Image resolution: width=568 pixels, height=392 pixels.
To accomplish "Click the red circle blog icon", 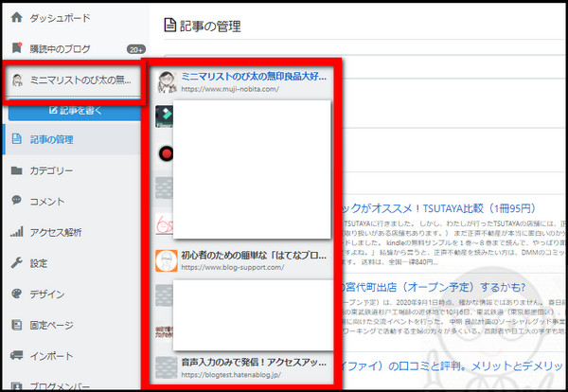I will (166, 153).
